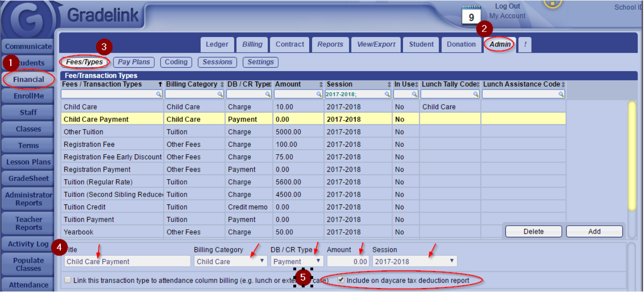Click the Title input field
The width and height of the screenshot is (644, 292).
(x=127, y=261)
